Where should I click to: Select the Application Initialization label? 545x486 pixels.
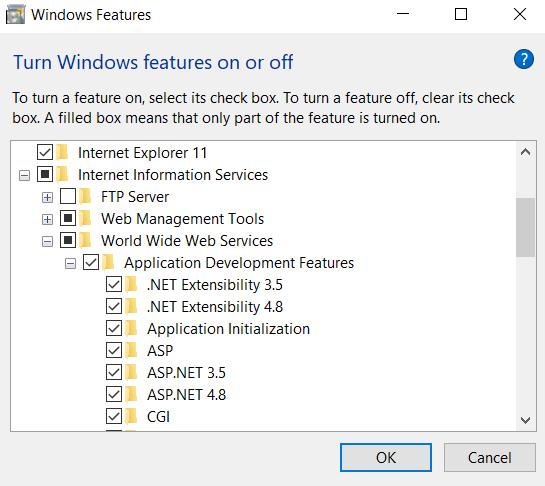[228, 329]
